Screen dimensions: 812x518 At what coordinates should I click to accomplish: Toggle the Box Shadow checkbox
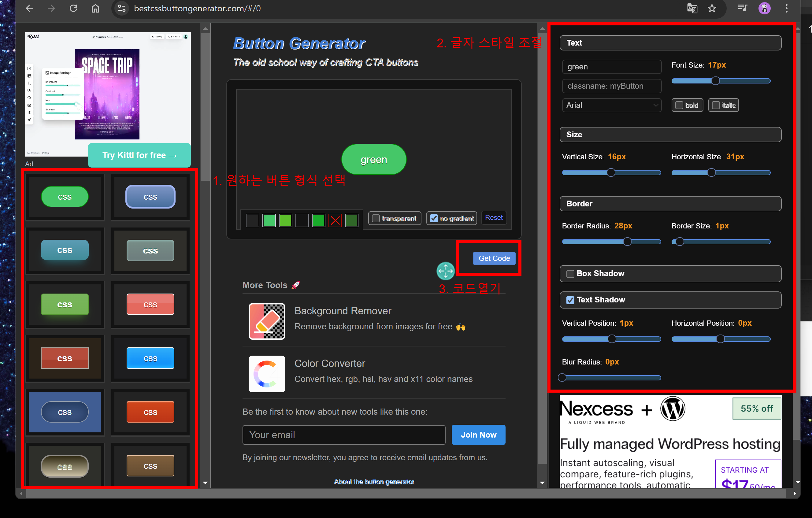point(570,274)
